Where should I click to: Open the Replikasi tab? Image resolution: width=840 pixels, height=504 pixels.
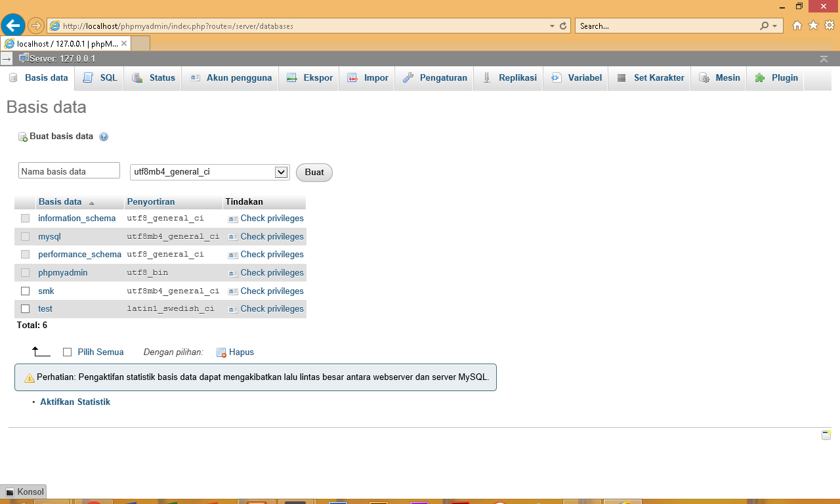tap(509, 77)
